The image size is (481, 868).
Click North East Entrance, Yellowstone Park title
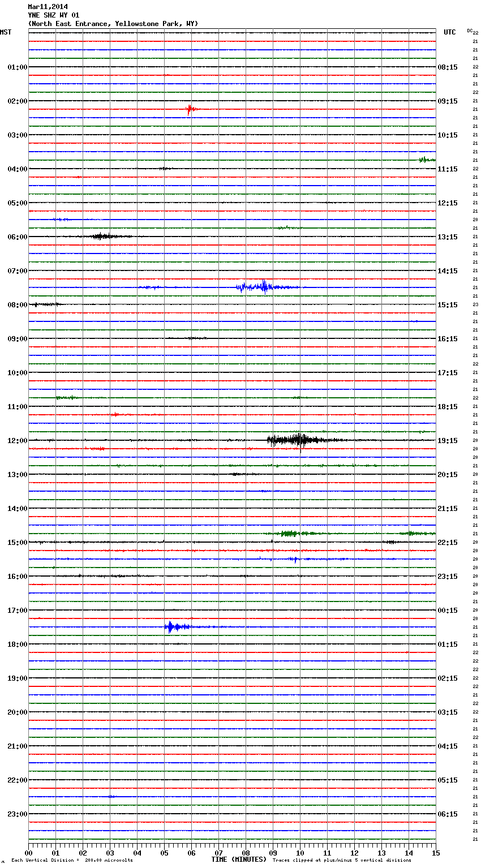pos(113,24)
